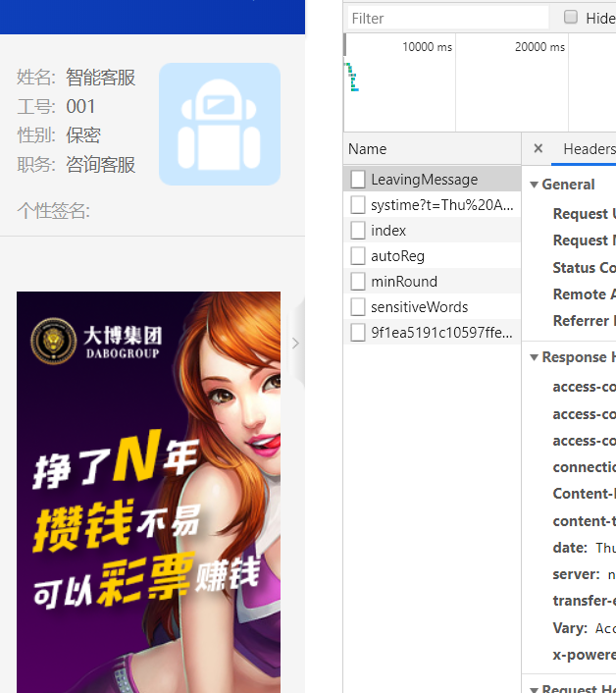Select the systime?t=Thu request row
This screenshot has width=616, height=693.
[441, 205]
